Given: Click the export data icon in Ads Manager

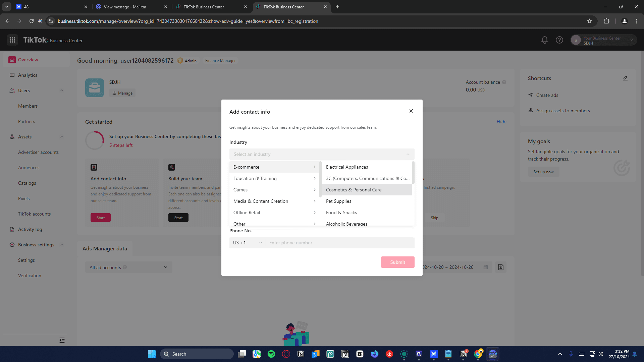Looking at the screenshot, I should point(501,267).
